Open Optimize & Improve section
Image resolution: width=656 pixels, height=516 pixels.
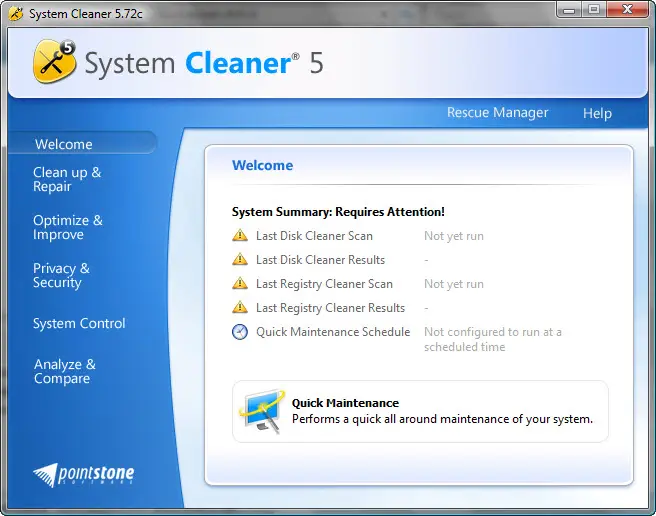[x=68, y=227]
